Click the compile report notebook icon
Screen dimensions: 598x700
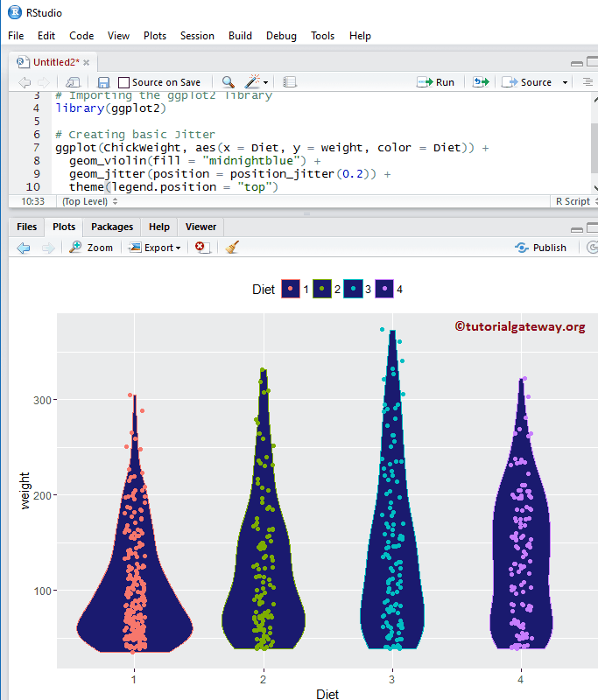coord(291,81)
